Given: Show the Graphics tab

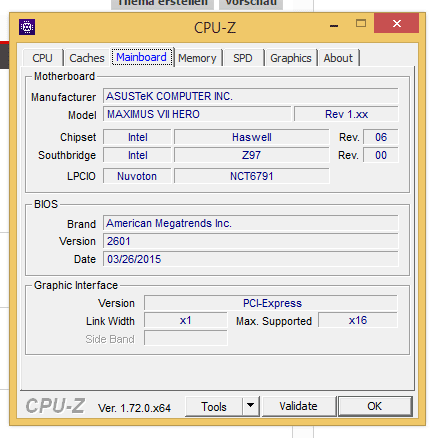Looking at the screenshot, I should tap(291, 58).
